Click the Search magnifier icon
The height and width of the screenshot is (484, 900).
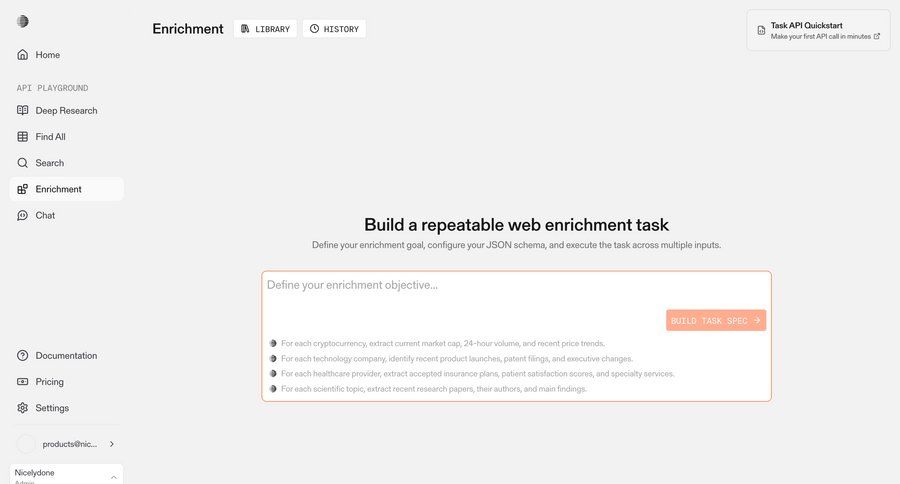pyautogui.click(x=23, y=163)
